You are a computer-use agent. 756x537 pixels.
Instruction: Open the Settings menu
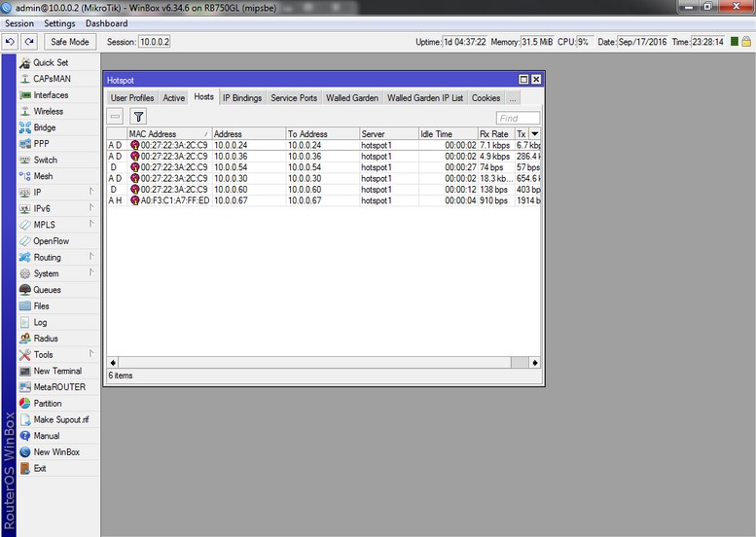coord(59,23)
